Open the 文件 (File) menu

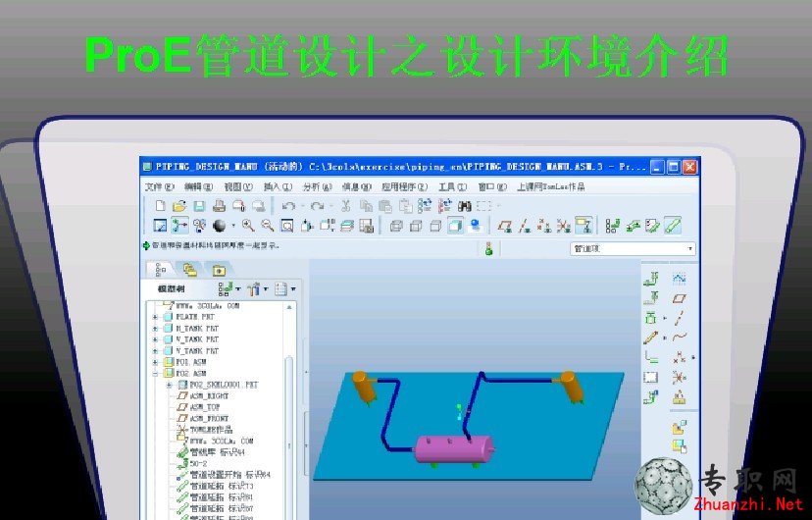pos(160,186)
